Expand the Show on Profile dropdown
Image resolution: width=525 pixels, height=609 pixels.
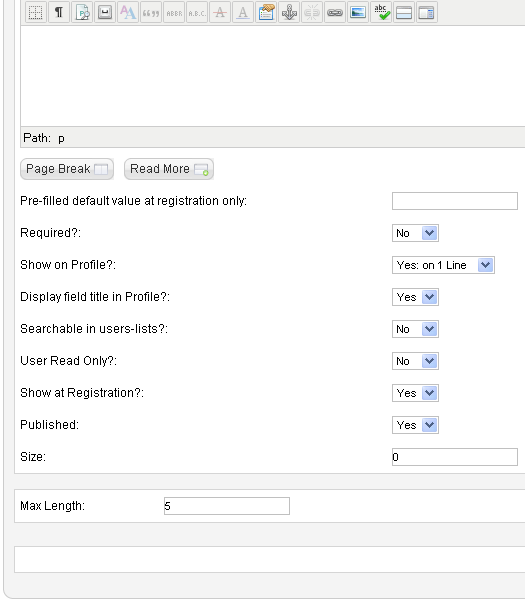tap(443, 265)
